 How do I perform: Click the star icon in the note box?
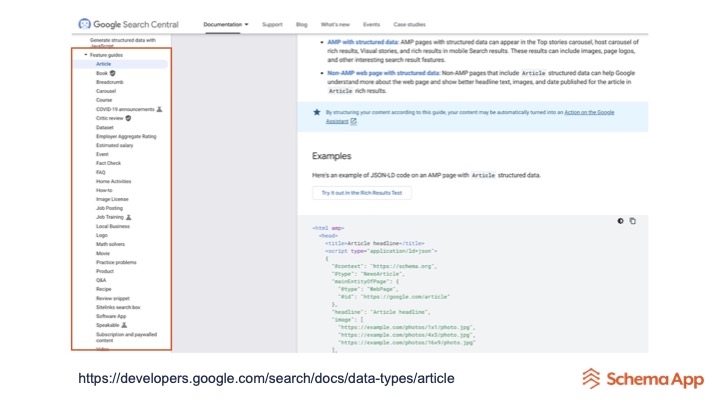click(x=317, y=113)
